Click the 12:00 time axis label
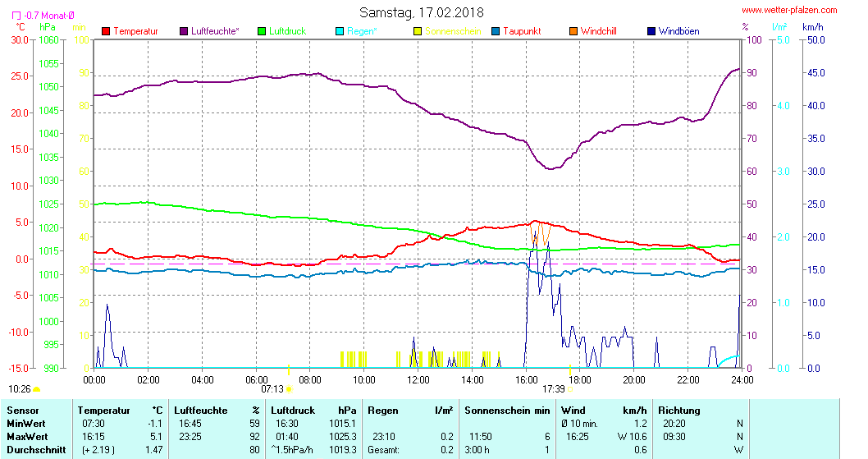The width and height of the screenshot is (868, 459). [418, 379]
